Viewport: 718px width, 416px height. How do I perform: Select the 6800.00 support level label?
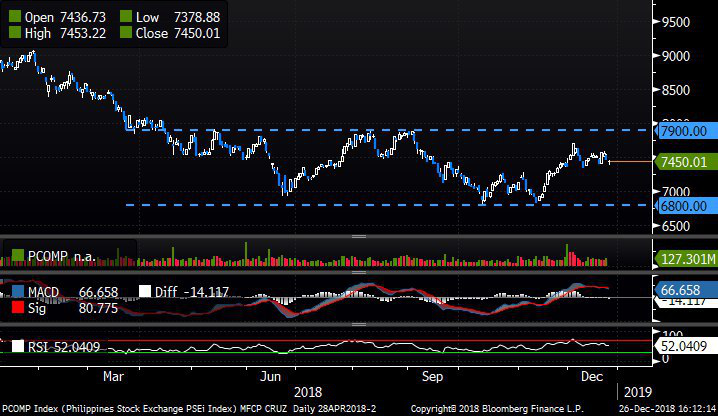coord(684,205)
